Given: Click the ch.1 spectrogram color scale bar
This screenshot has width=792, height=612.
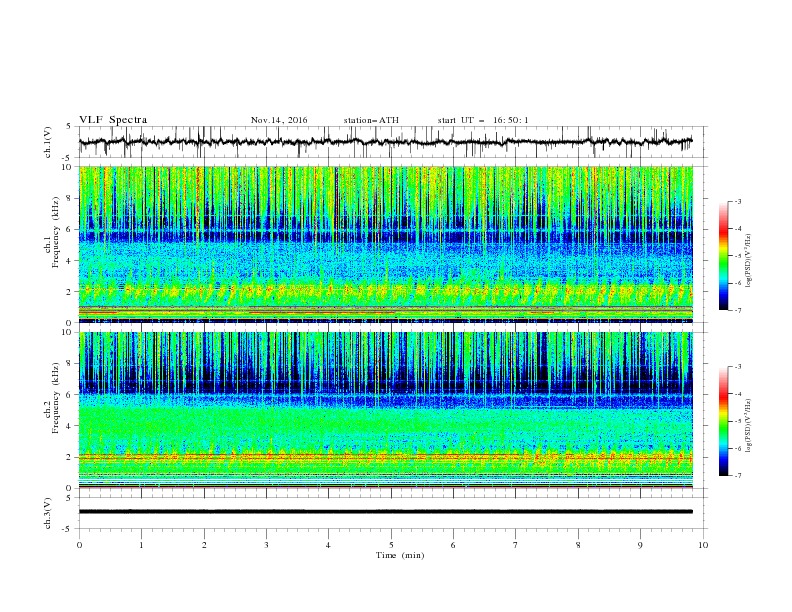Looking at the screenshot, I should click(723, 256).
